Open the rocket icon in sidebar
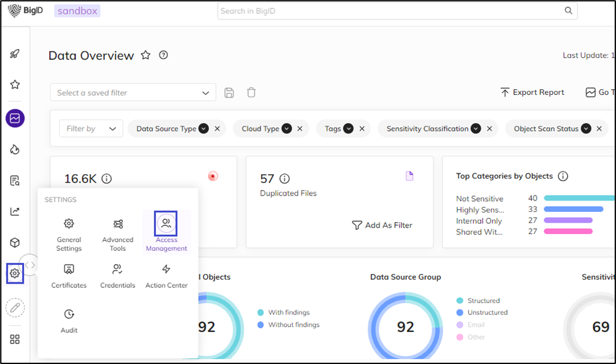 pos(14,54)
